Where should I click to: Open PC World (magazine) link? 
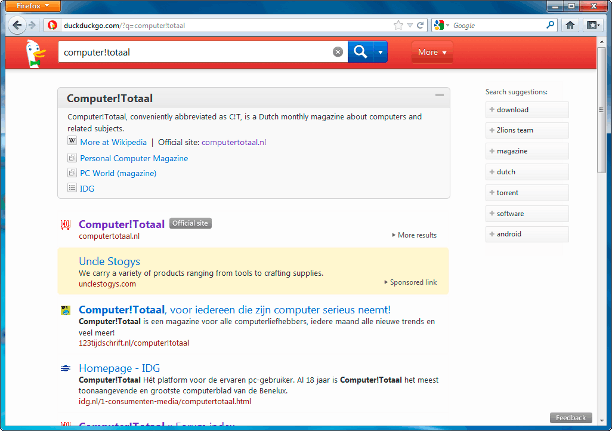pyautogui.click(x=118, y=173)
